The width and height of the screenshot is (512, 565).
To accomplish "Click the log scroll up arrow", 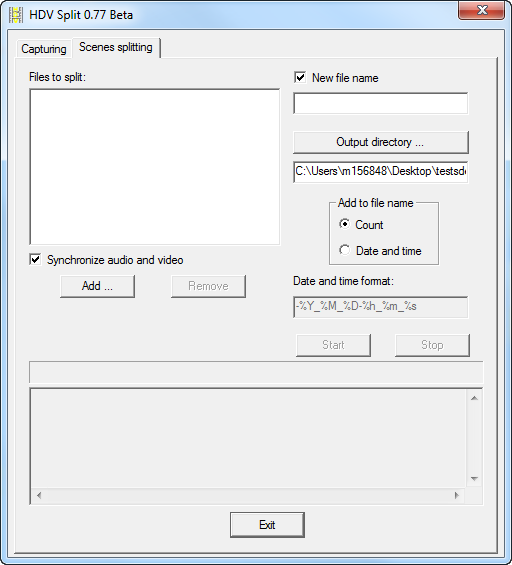I will click(474, 398).
